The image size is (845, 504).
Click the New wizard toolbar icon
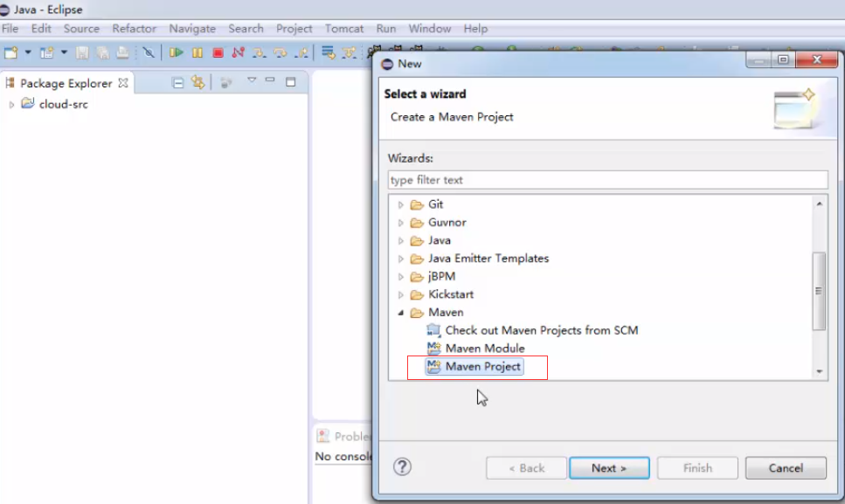click(11, 52)
